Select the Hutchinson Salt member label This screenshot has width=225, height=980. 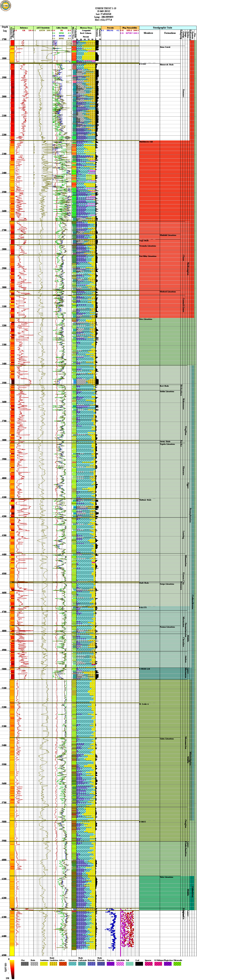tap(146, 142)
